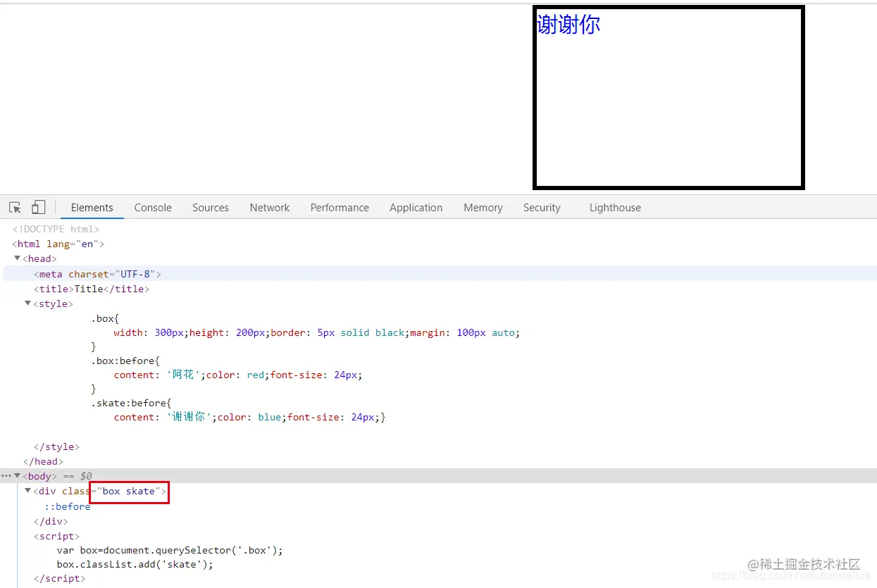
Task: Open the Application tab
Action: point(416,208)
